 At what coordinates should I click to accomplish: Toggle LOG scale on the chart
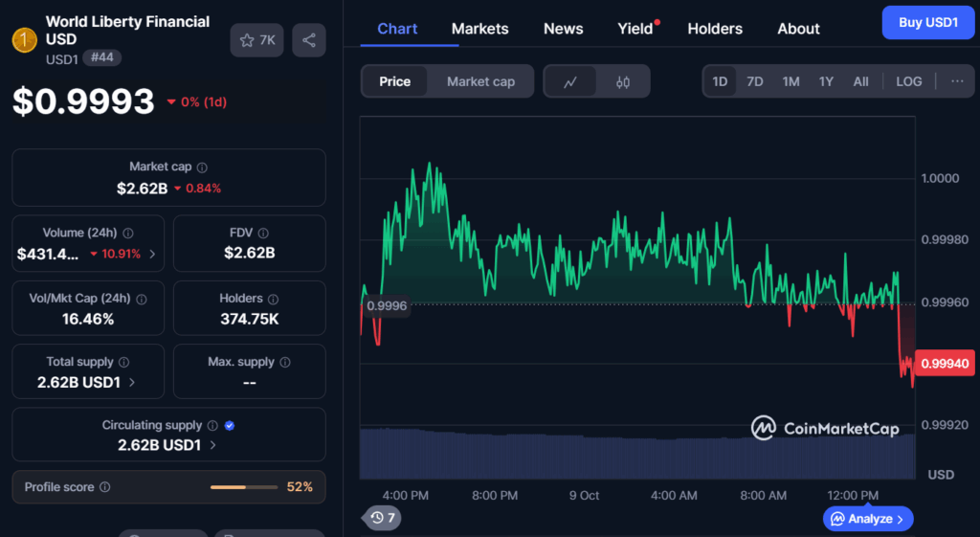coord(909,82)
